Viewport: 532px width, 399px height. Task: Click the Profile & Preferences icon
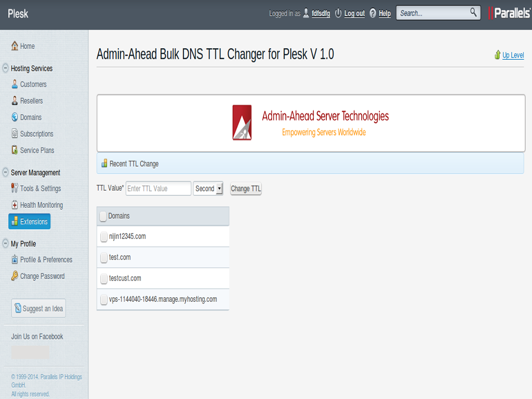point(15,260)
